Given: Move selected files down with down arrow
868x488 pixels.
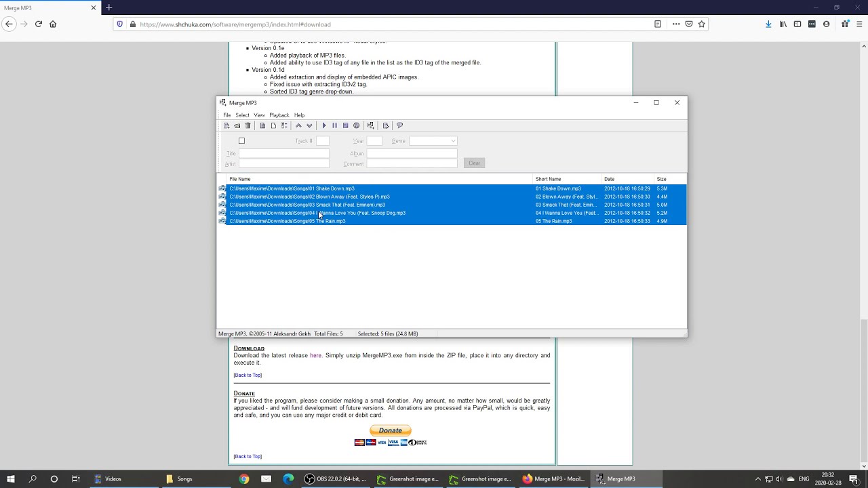Looking at the screenshot, I should [x=309, y=125].
